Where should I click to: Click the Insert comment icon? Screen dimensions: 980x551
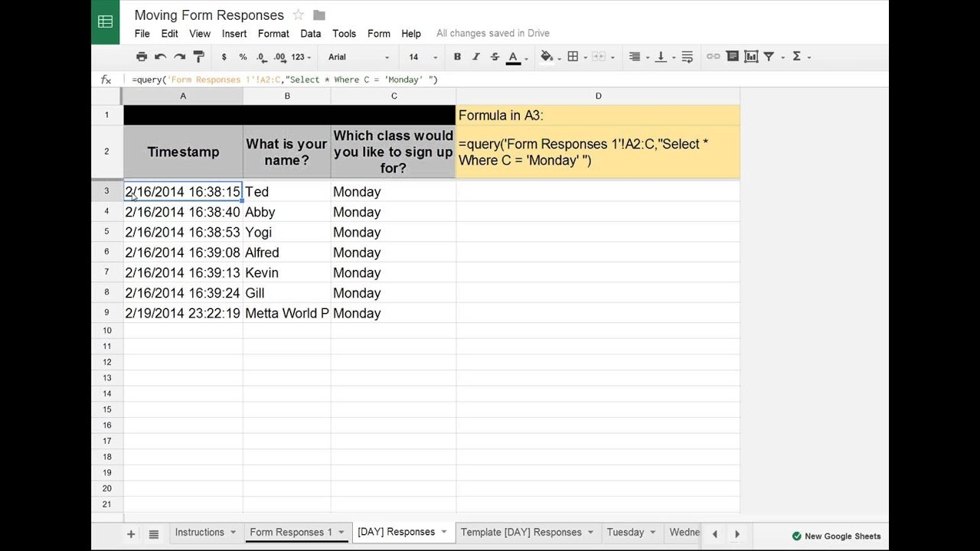pyautogui.click(x=731, y=57)
